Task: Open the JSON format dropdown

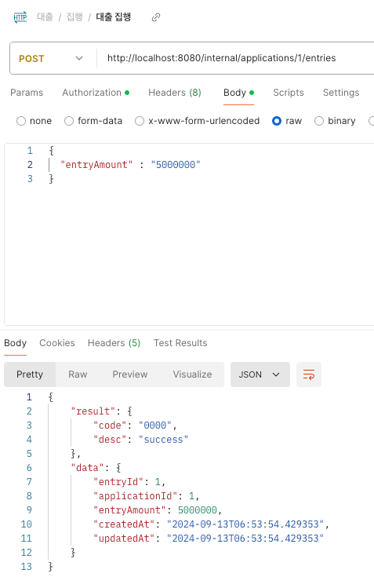Action: coord(260,374)
